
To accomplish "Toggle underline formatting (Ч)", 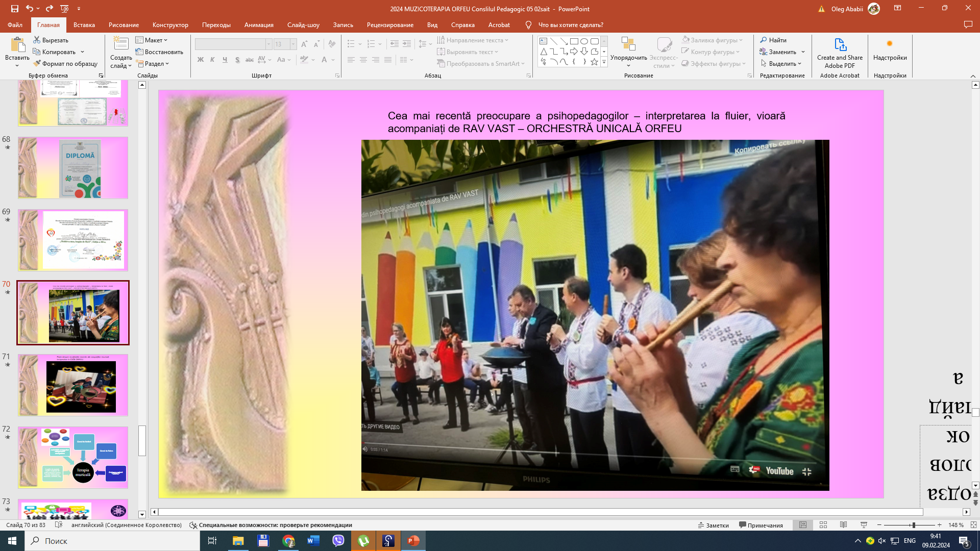I will point(225,60).
